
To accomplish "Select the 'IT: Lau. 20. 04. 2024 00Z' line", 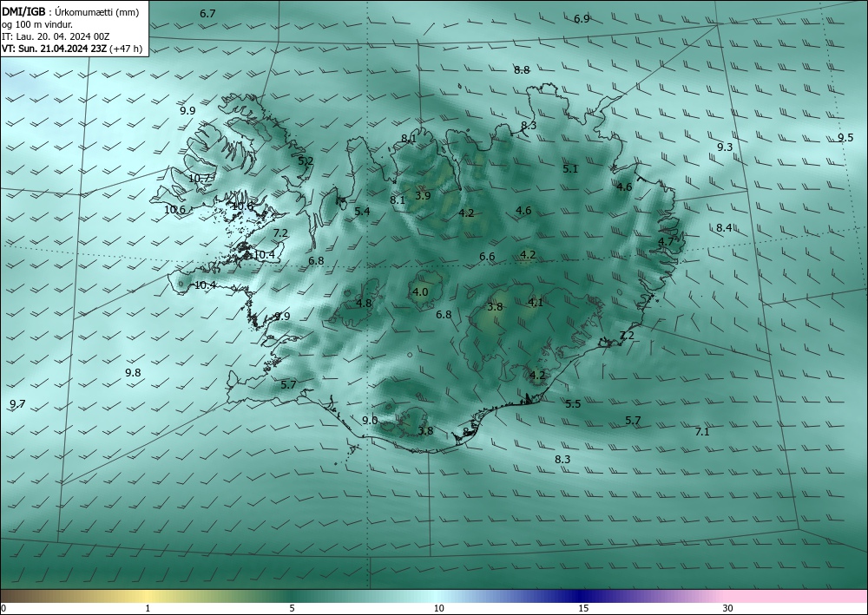I will (56, 36).
